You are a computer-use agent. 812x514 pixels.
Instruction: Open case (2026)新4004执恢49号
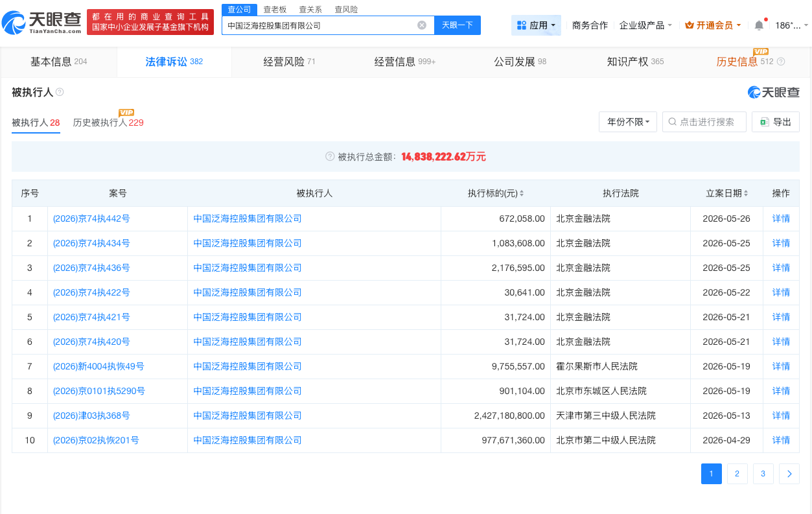pos(99,366)
